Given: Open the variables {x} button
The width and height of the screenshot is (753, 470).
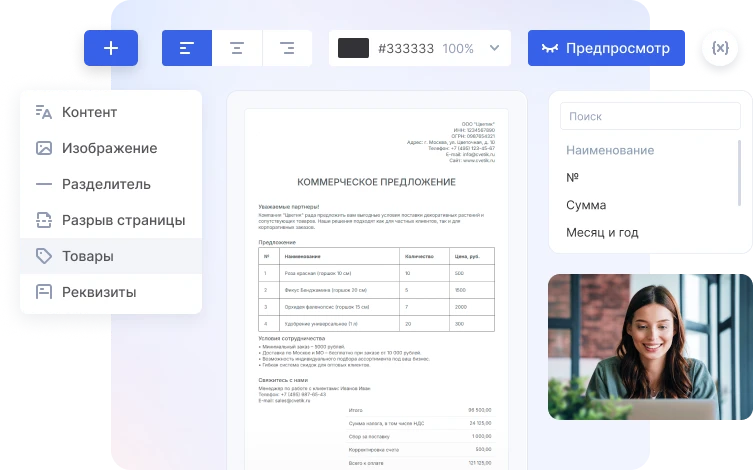Looking at the screenshot, I should coord(720,48).
